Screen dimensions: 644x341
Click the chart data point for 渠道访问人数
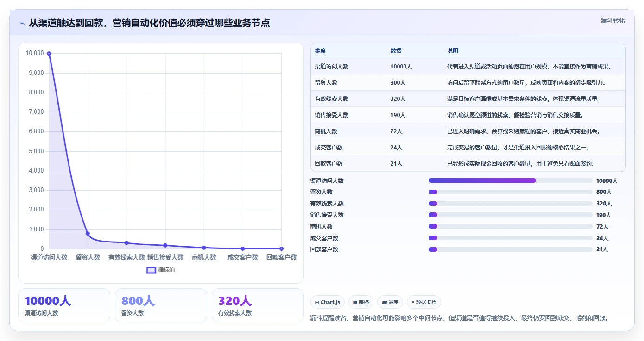click(49, 54)
